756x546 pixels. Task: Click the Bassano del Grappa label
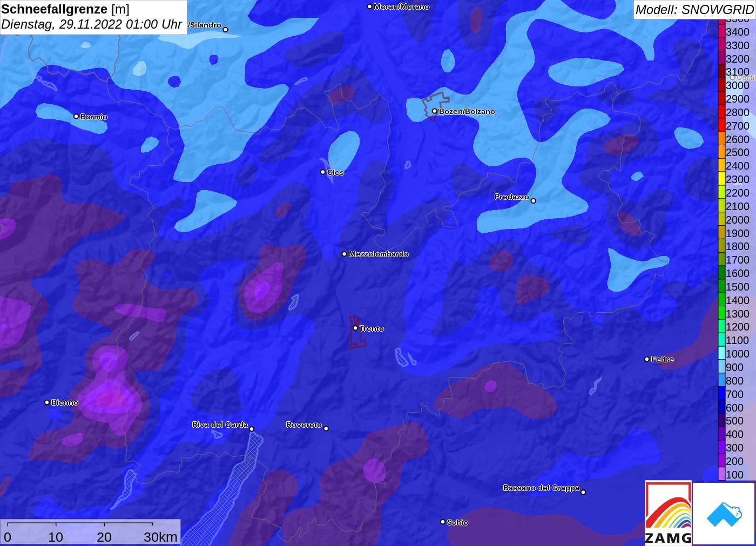[541, 488]
